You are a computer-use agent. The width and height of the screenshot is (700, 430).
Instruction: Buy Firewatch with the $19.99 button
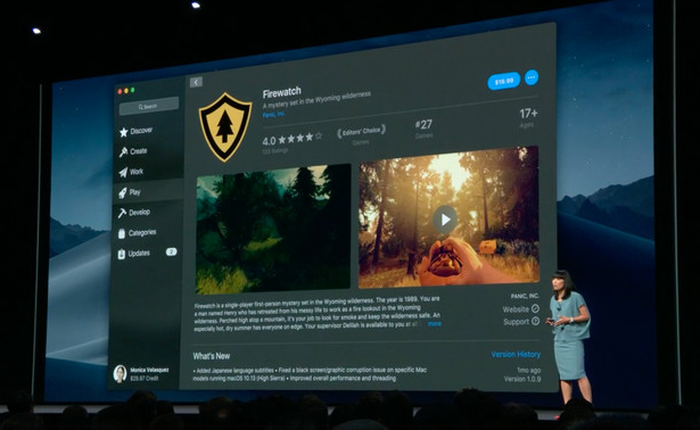[x=504, y=81]
